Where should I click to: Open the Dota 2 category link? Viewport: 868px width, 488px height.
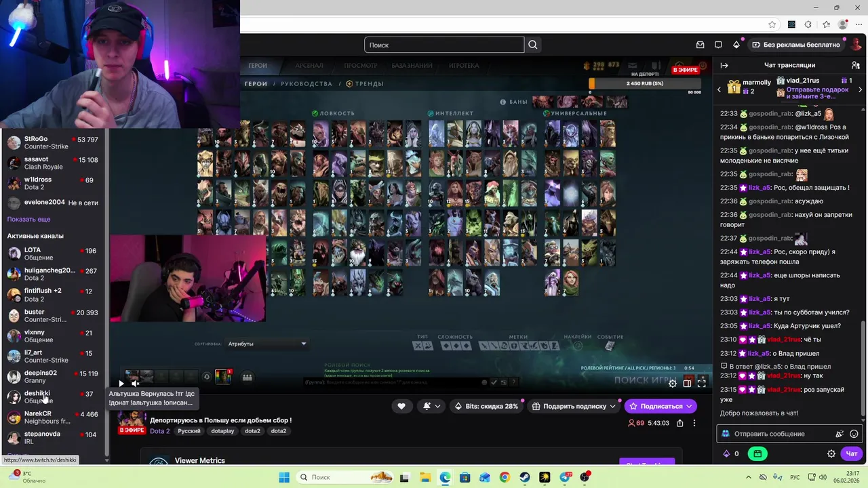point(160,431)
